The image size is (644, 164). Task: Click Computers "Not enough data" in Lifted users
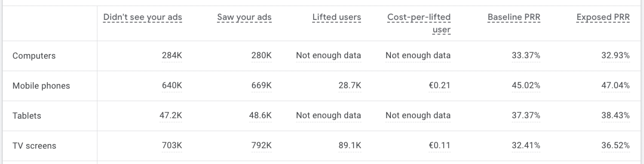tap(329, 55)
